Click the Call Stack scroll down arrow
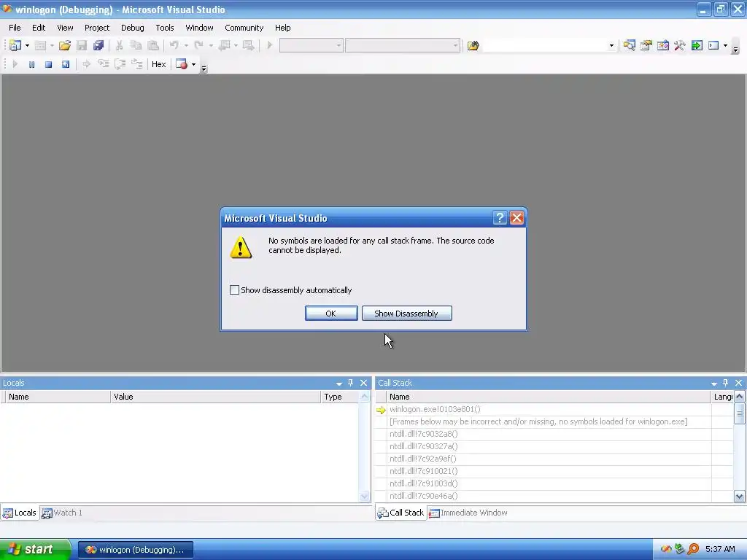 739,496
